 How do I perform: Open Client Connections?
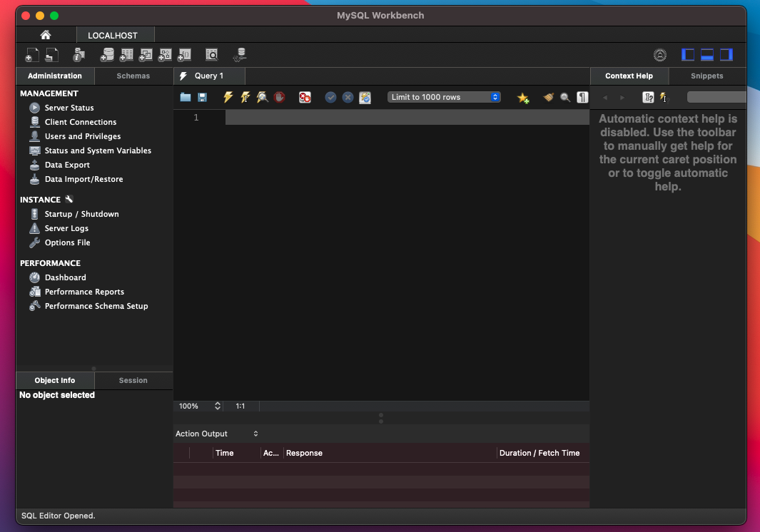click(81, 122)
